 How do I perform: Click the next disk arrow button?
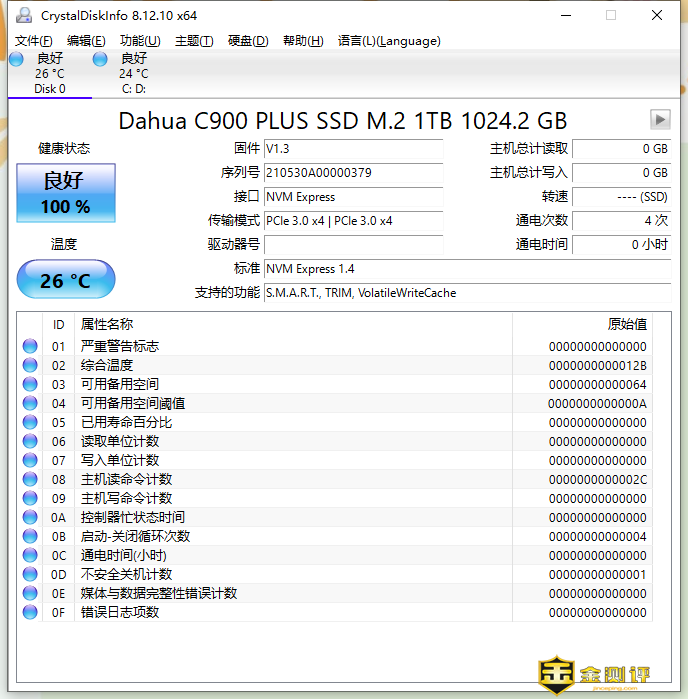pos(659,120)
